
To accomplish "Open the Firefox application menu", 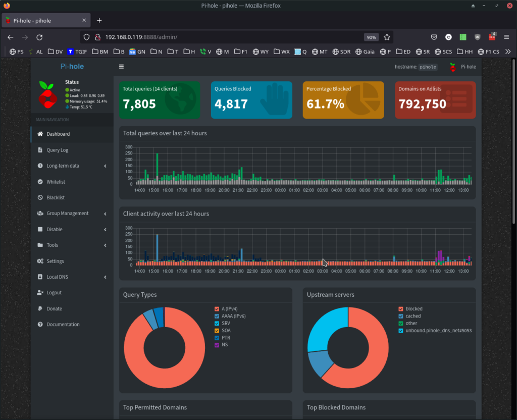I will click(x=506, y=37).
